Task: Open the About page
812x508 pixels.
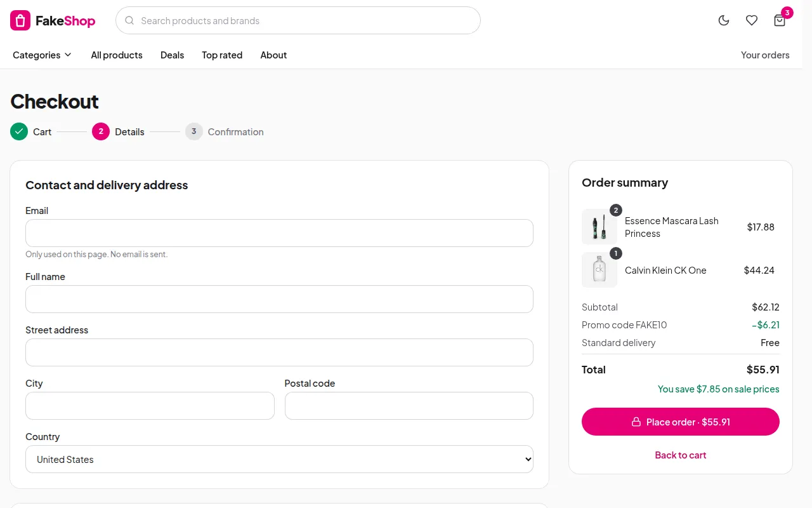Action: [273, 55]
